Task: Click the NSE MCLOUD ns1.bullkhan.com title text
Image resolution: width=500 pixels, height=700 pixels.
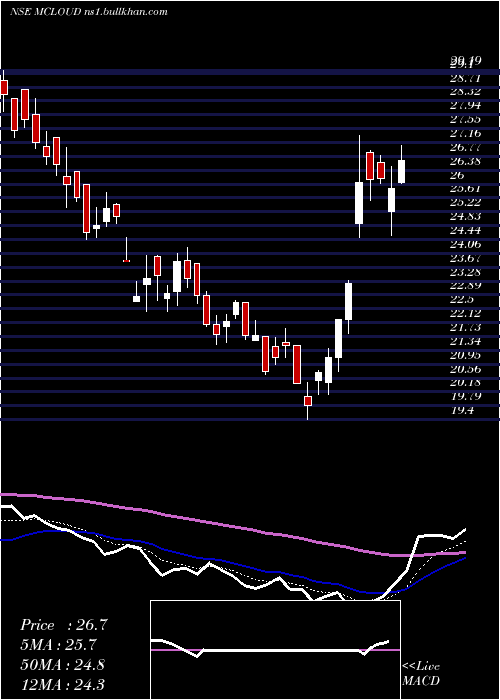Action: point(89,12)
